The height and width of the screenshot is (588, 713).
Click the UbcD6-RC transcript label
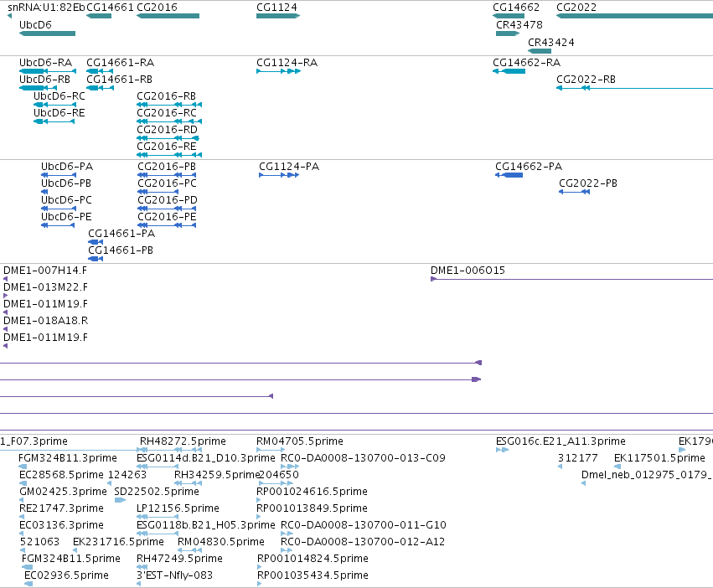(x=59, y=96)
